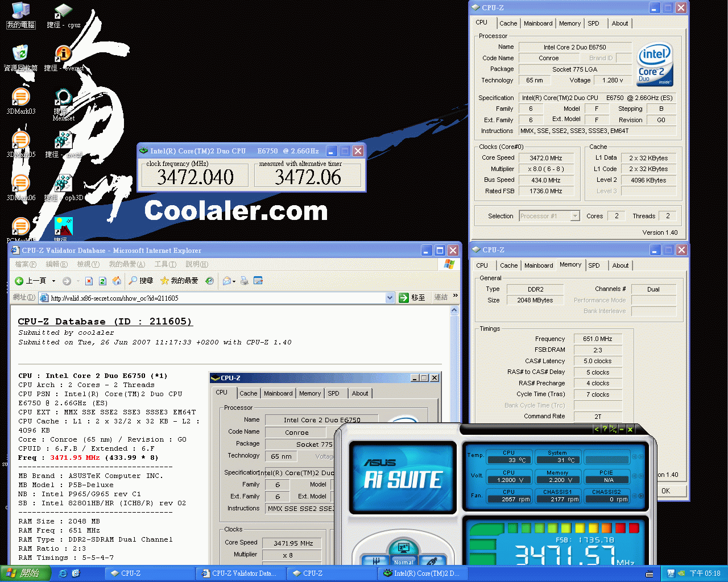Open SPD tab in top CPU-Z window
Viewport: 728px width, 582px height.
[x=593, y=23]
